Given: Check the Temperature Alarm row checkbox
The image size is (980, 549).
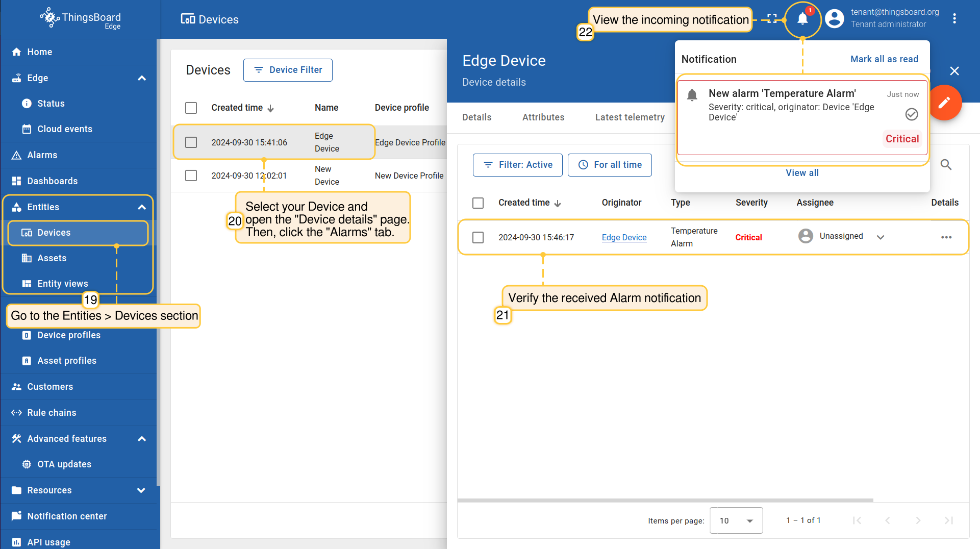Looking at the screenshot, I should click(x=478, y=237).
